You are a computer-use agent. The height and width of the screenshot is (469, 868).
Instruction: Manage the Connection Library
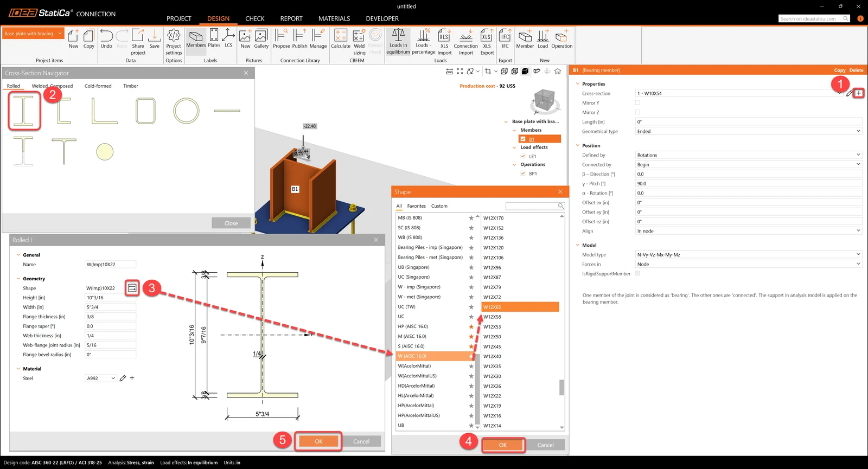318,39
